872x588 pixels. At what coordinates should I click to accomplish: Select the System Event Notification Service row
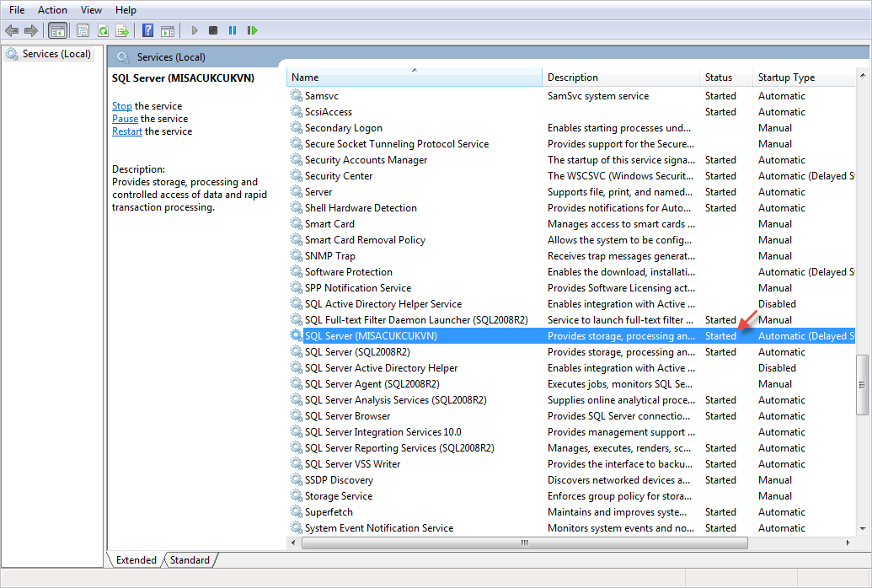tap(571, 528)
